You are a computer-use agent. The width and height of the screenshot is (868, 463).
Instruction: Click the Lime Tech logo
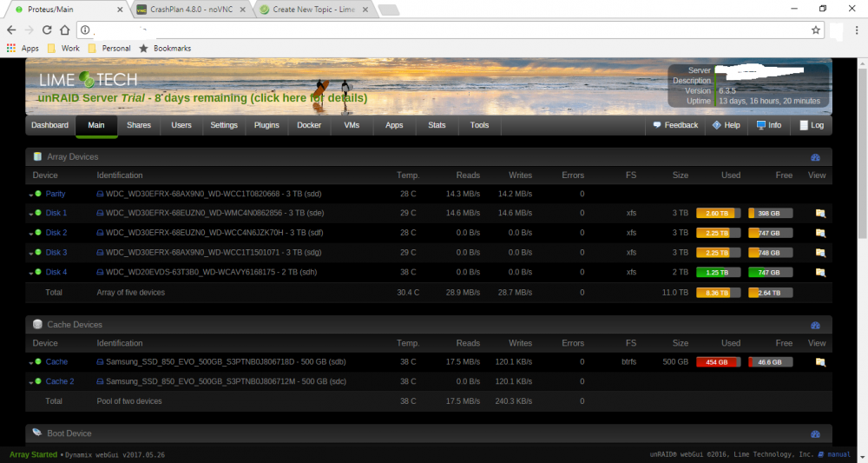(88, 80)
